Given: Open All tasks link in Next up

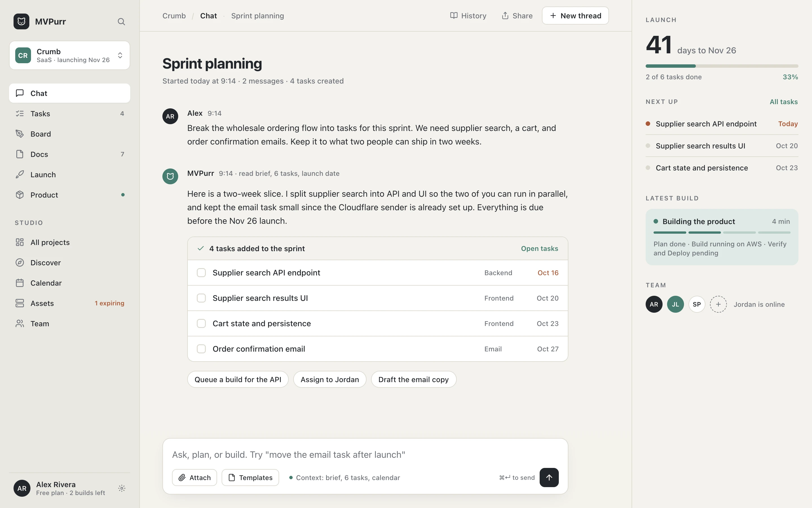Looking at the screenshot, I should [784, 102].
